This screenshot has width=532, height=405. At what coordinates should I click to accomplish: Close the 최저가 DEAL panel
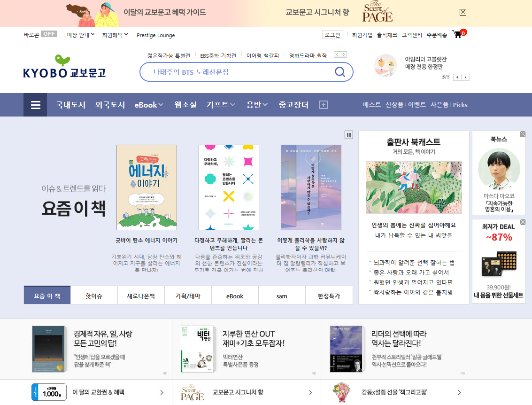pos(523,222)
